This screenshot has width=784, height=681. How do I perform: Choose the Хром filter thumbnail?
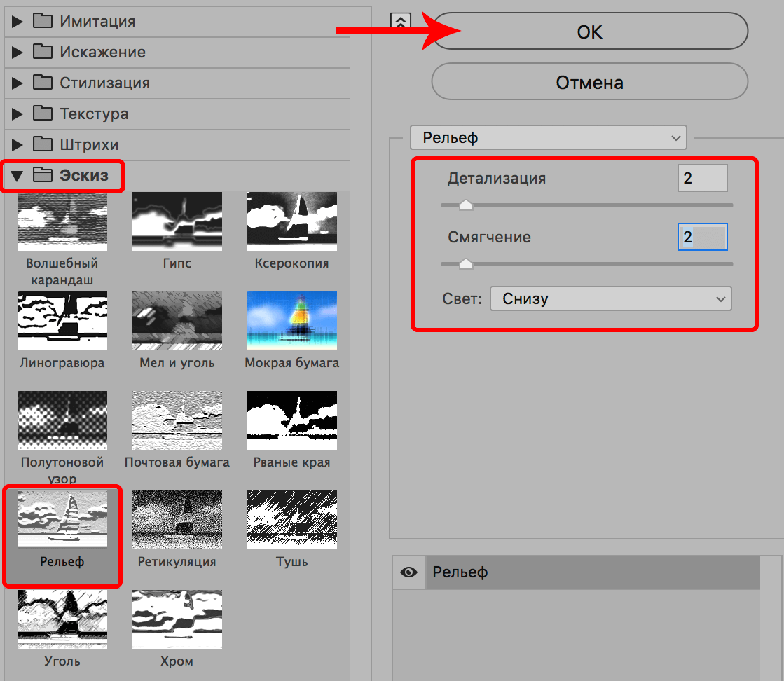177,619
